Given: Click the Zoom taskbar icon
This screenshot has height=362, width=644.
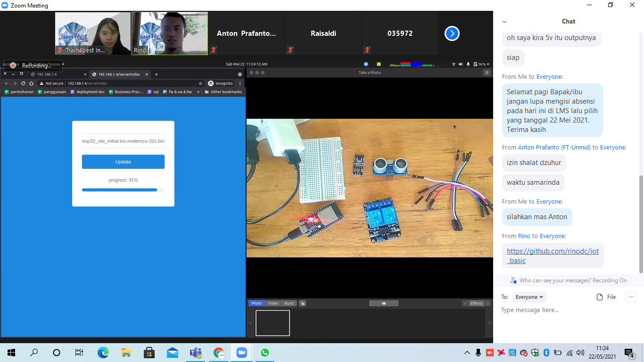Looking at the screenshot, I should coord(241,353).
